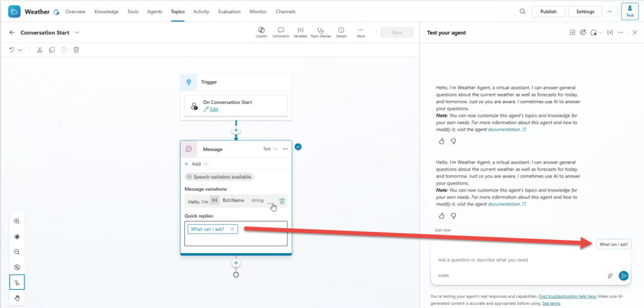
Task: Open Copilot in the topic toolbar
Action: [261, 33]
